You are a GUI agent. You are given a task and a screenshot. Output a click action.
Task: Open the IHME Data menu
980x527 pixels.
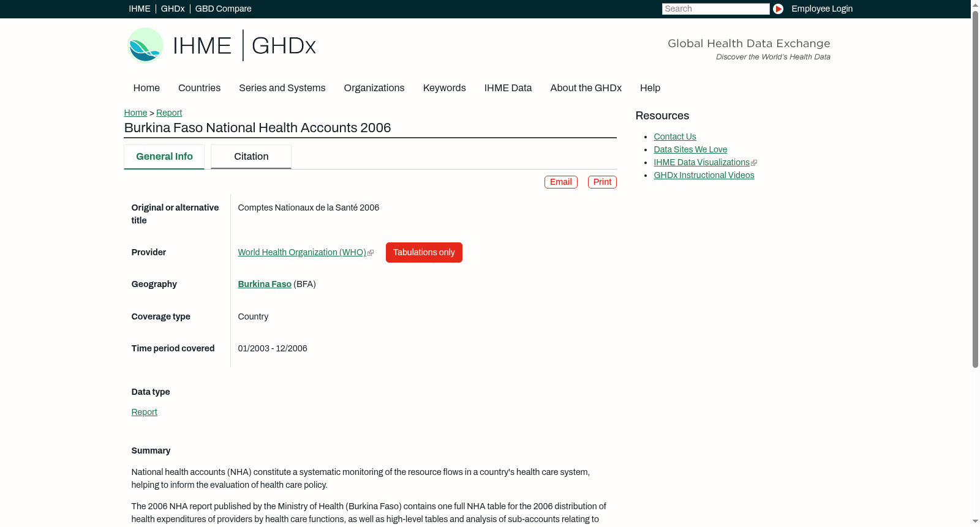508,88
